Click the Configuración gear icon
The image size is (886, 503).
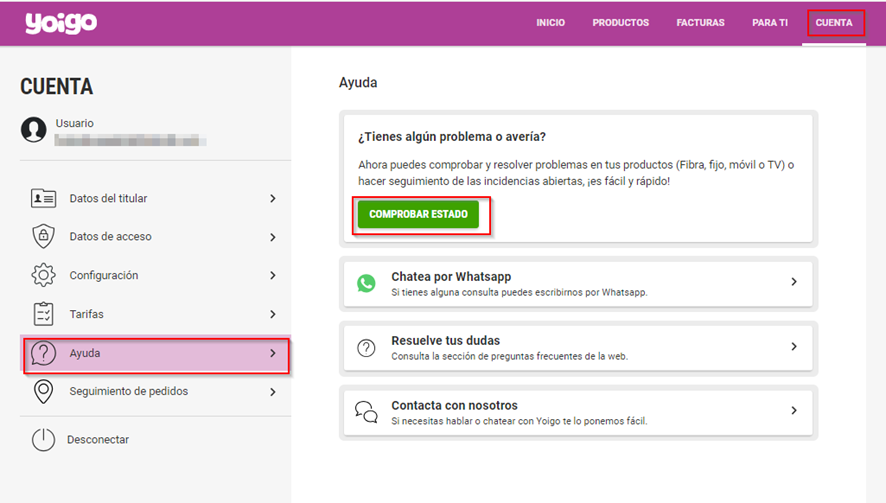click(44, 275)
